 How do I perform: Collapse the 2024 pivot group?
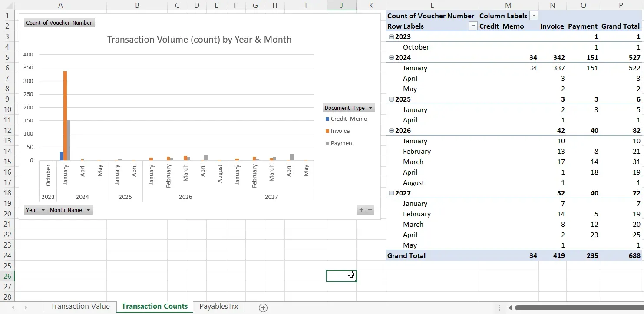[x=391, y=58]
